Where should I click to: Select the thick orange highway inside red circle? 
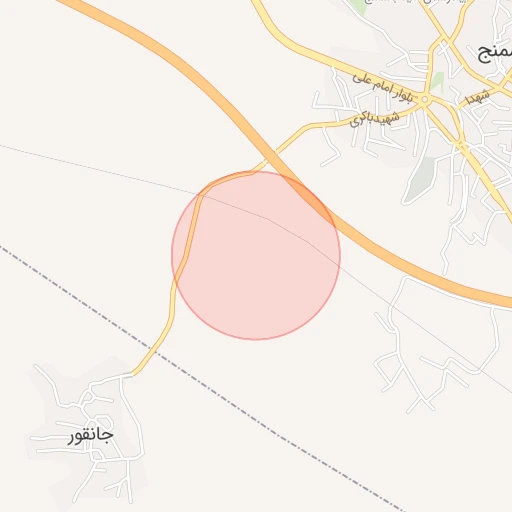[308, 197]
